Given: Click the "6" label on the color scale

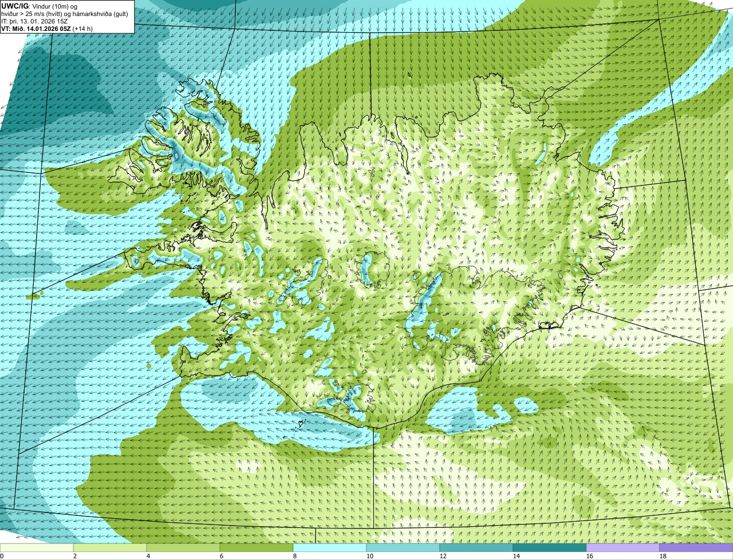Looking at the screenshot, I should click(222, 556).
